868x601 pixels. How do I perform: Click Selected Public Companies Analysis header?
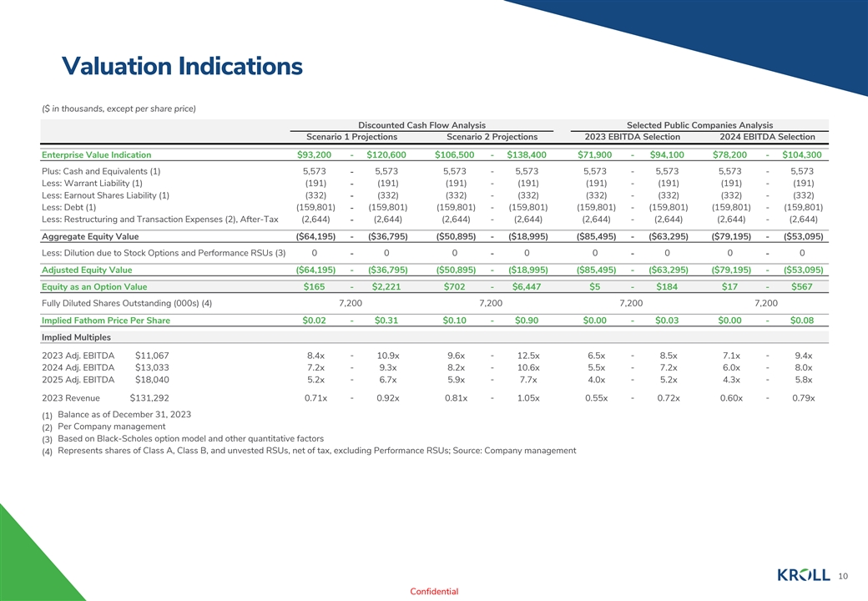699,125
